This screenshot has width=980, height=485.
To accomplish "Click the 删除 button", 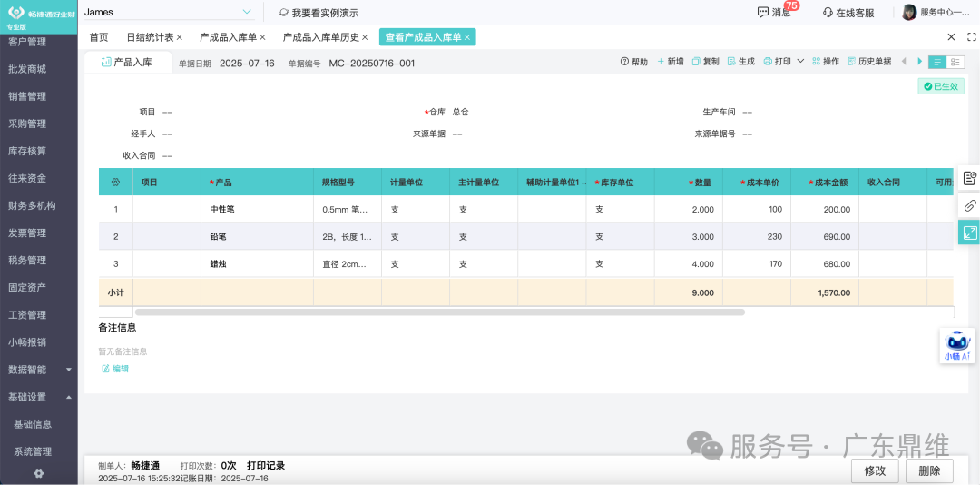I will [x=931, y=470].
